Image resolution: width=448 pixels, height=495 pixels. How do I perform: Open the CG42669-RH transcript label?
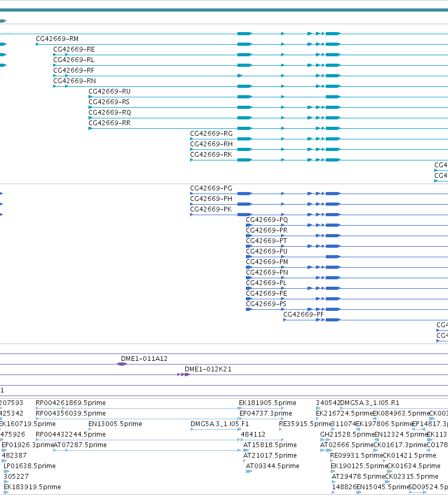point(211,144)
